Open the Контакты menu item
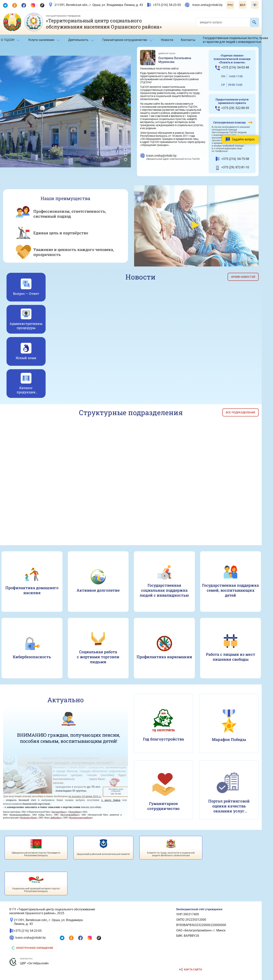Screen dimensions: 273x980 188,40
